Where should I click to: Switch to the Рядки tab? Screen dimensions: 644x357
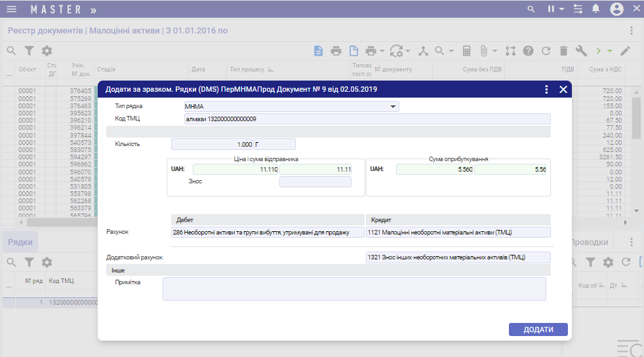coord(20,242)
